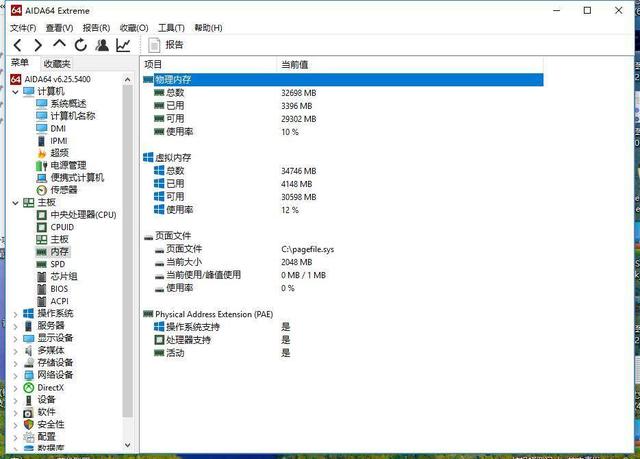
Task: Select the 配置 tree item
Action: pyautogui.click(x=39, y=437)
